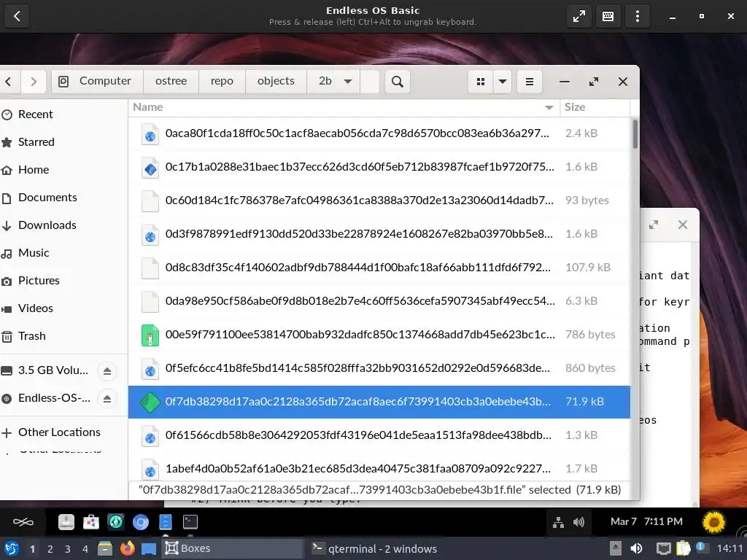Toggle Boxes fullscreen mode
Screen dimensions: 747x560
click(x=578, y=16)
